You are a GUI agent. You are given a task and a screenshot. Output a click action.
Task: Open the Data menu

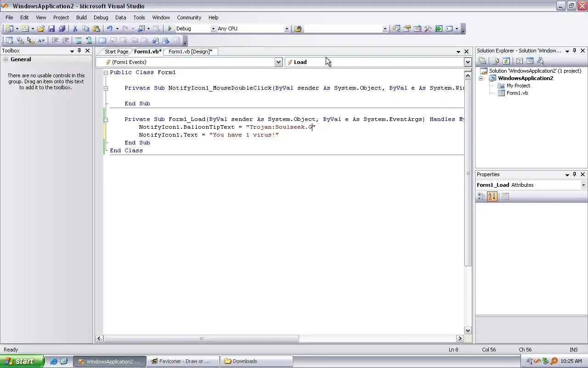(120, 17)
